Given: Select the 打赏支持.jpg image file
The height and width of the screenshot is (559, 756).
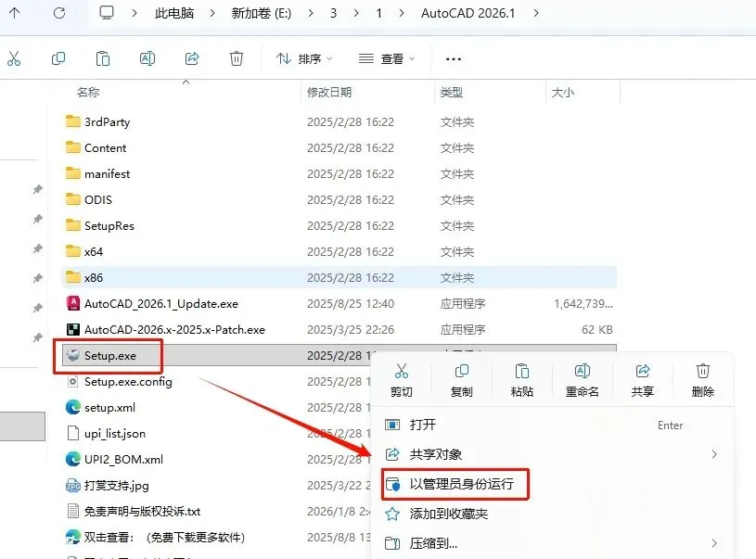Looking at the screenshot, I should (x=107, y=485).
